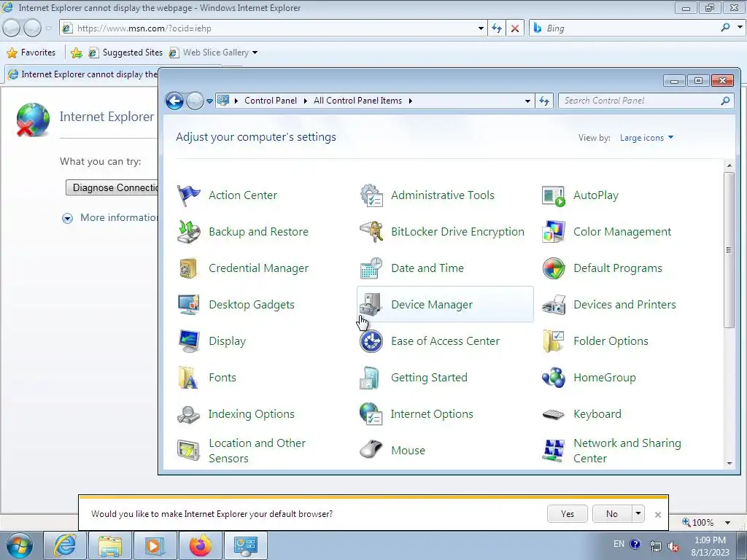Open the Fonts folder icon

tap(189, 378)
